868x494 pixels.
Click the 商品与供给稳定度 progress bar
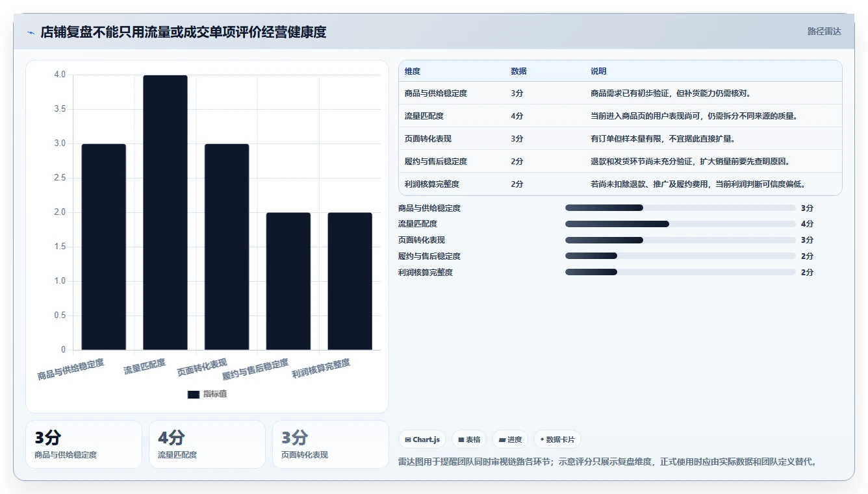click(x=680, y=208)
